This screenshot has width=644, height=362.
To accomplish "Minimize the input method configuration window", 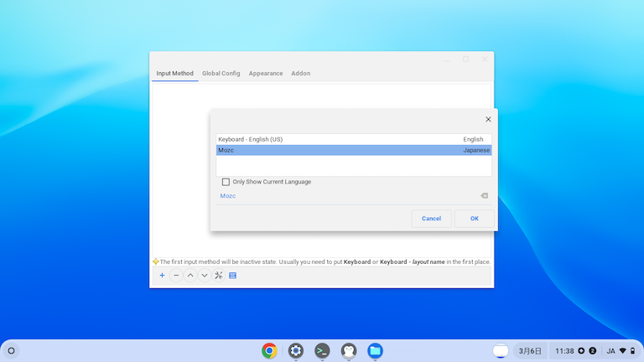I will click(x=447, y=59).
